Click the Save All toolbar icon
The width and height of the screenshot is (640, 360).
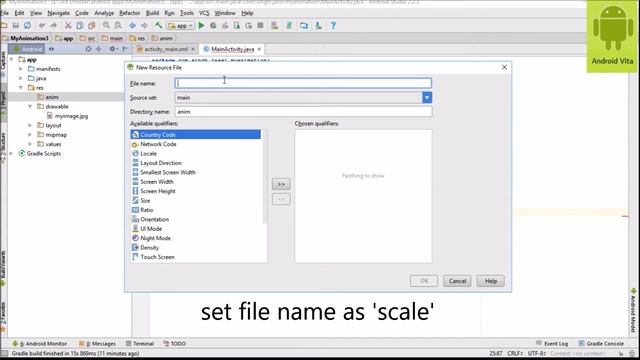[16, 26]
